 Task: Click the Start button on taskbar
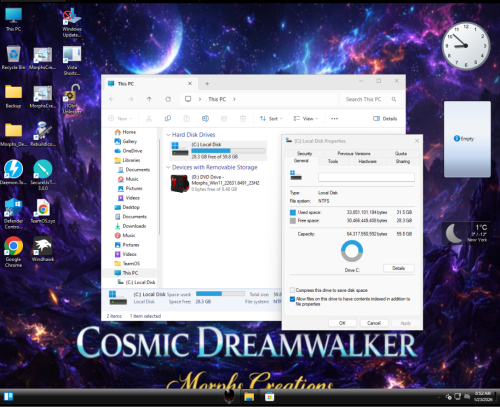[9, 397]
